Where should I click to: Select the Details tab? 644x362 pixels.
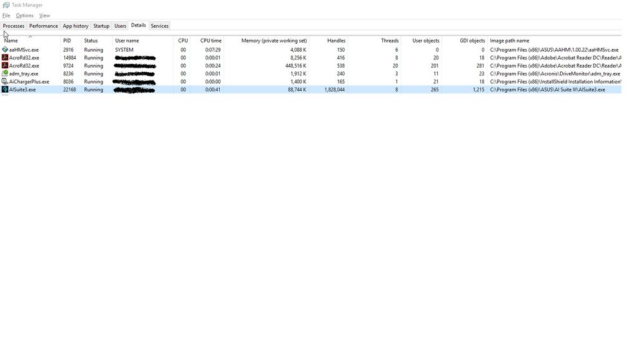(x=139, y=26)
